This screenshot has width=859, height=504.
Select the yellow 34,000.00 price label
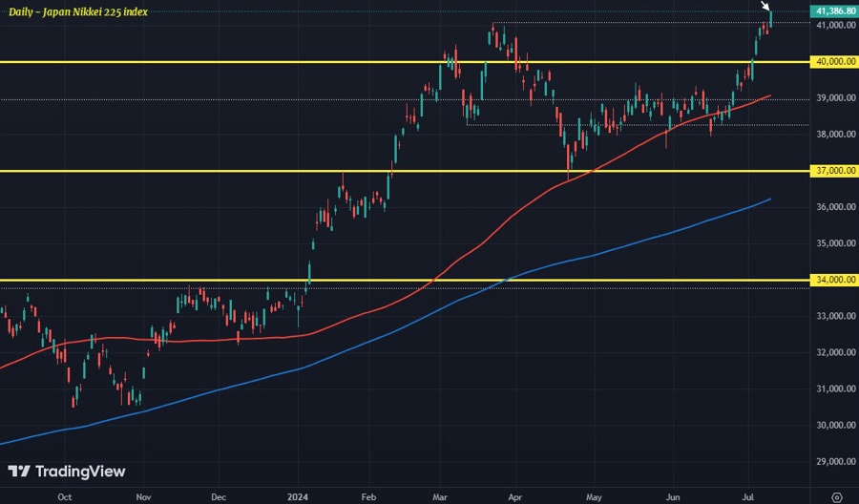(x=830, y=280)
